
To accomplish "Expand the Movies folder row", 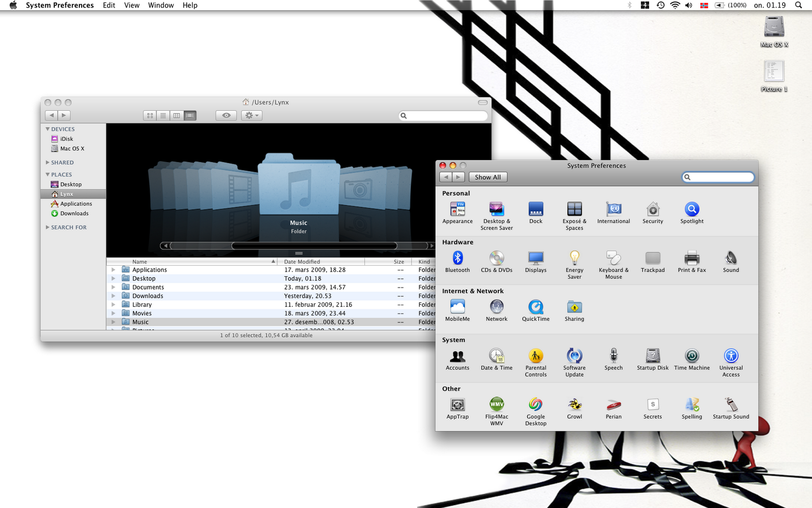I will pyautogui.click(x=114, y=313).
